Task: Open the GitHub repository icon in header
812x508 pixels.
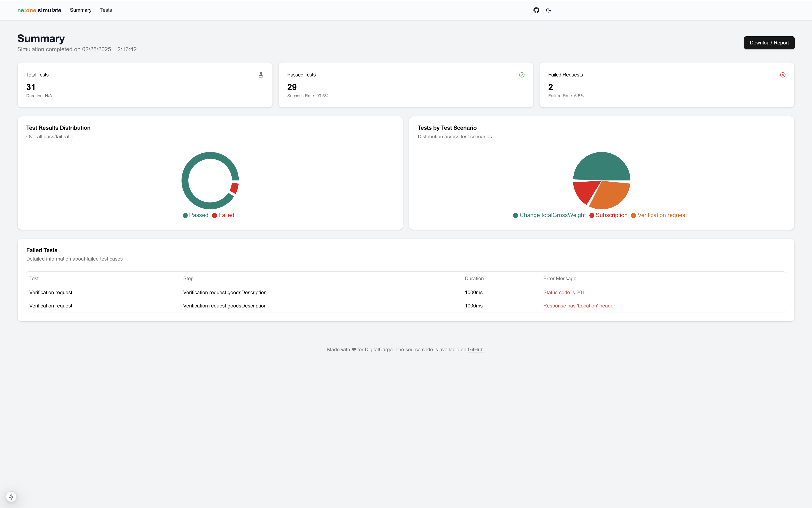Action: (536, 10)
